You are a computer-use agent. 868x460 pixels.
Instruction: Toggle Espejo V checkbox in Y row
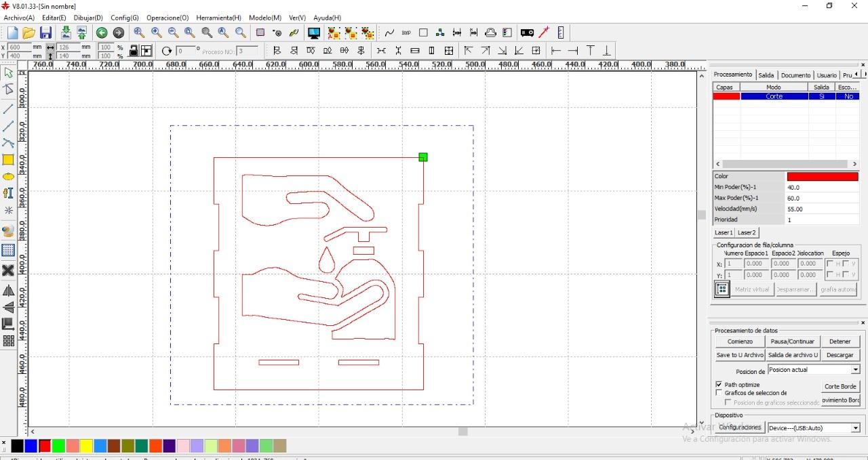846,274
